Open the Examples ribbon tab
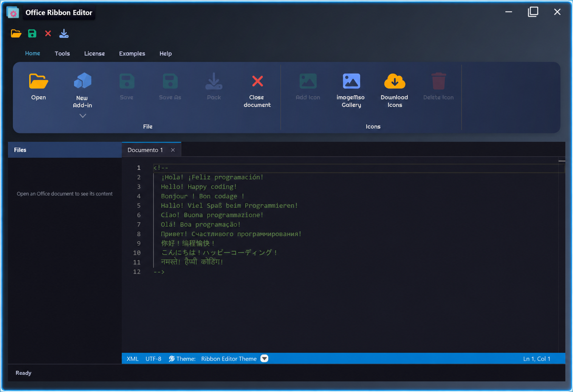The height and width of the screenshot is (392, 573). click(x=132, y=54)
